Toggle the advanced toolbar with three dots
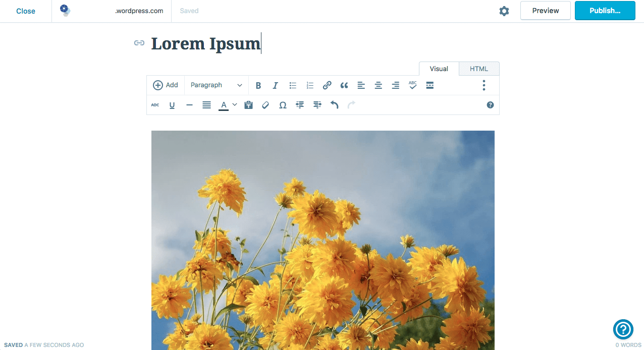 484,85
